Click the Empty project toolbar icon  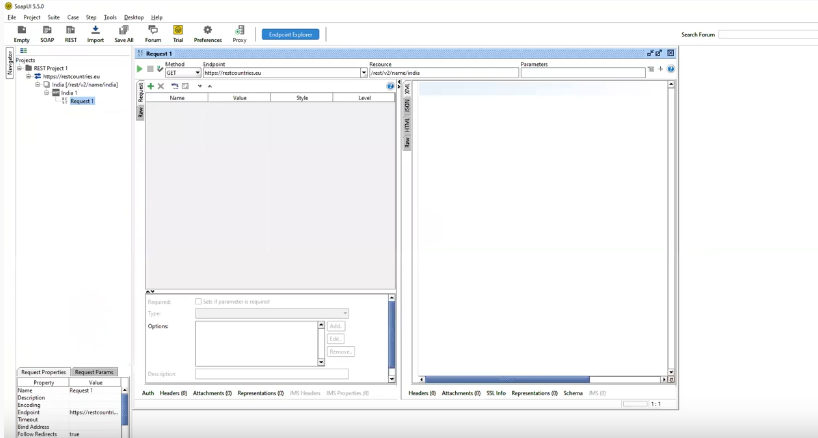tap(21, 33)
